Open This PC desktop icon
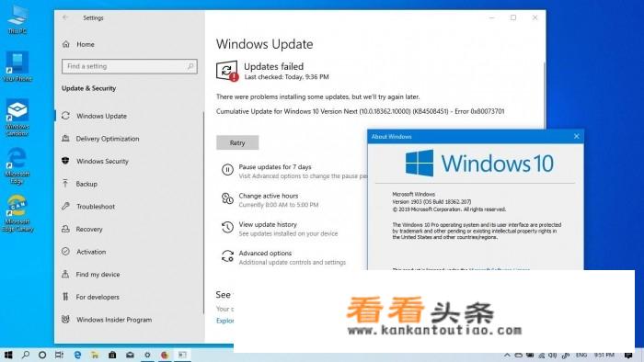Image resolution: width=644 pixels, height=362 pixels. click(x=17, y=19)
